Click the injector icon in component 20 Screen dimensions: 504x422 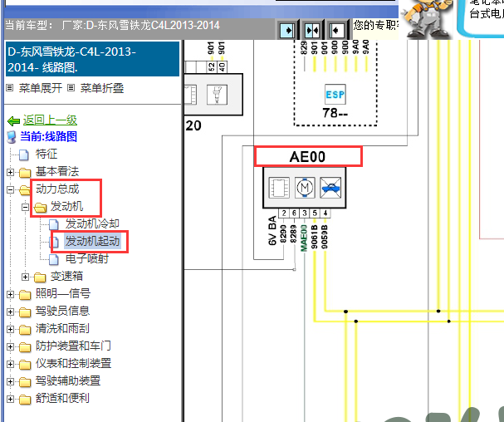point(217,94)
